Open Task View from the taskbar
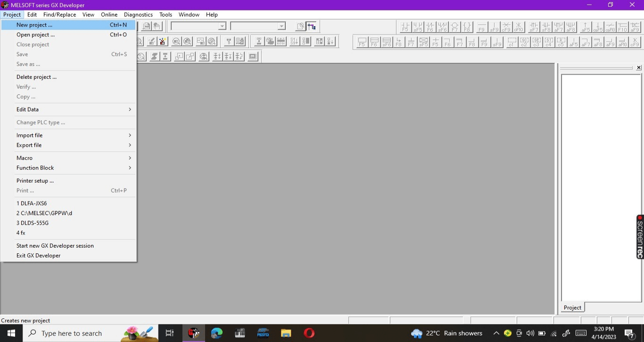This screenshot has height=342, width=644. point(170,333)
